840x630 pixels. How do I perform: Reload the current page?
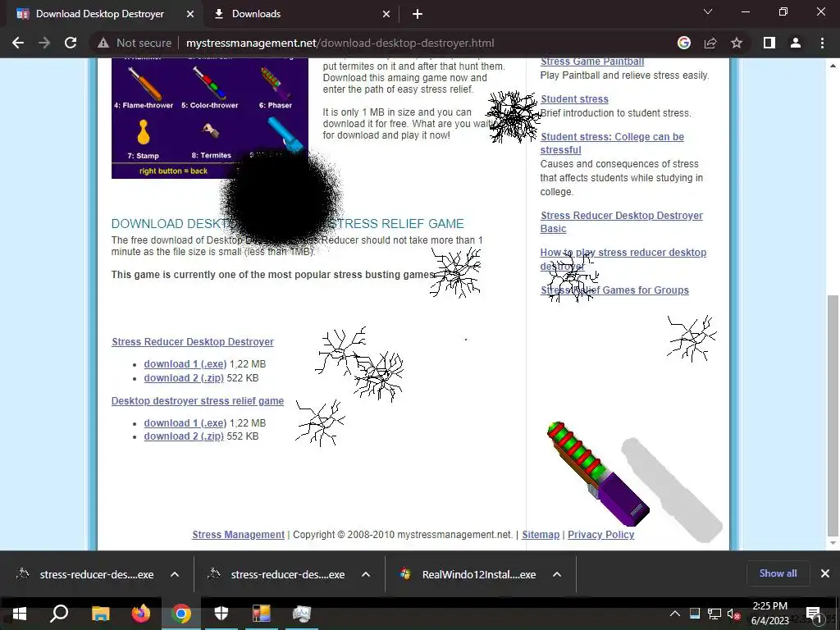pyautogui.click(x=71, y=43)
